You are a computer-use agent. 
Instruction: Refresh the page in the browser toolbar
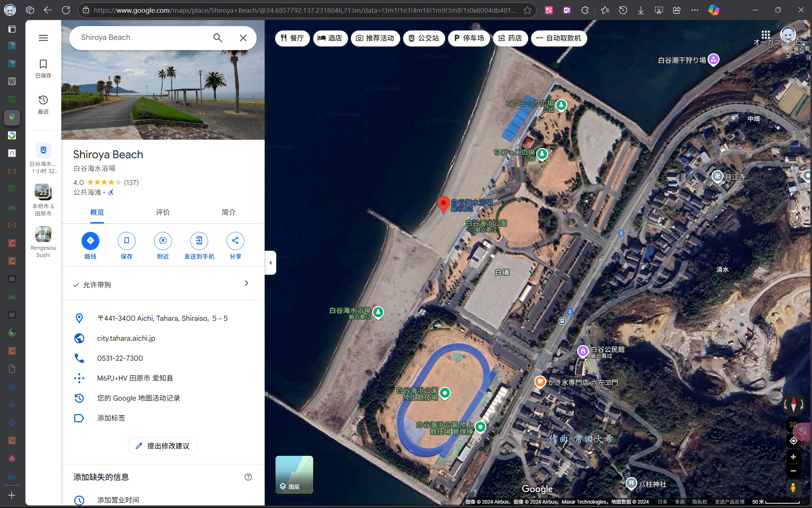66,10
